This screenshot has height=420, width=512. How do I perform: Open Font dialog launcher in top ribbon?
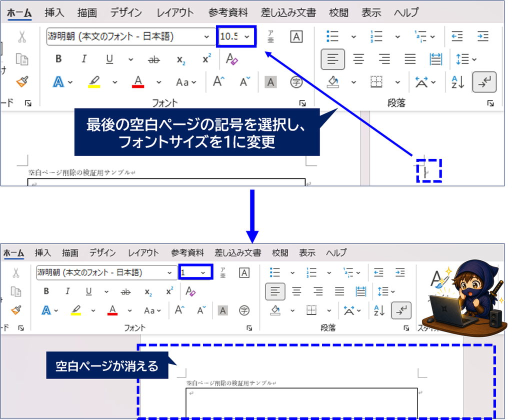[x=302, y=103]
